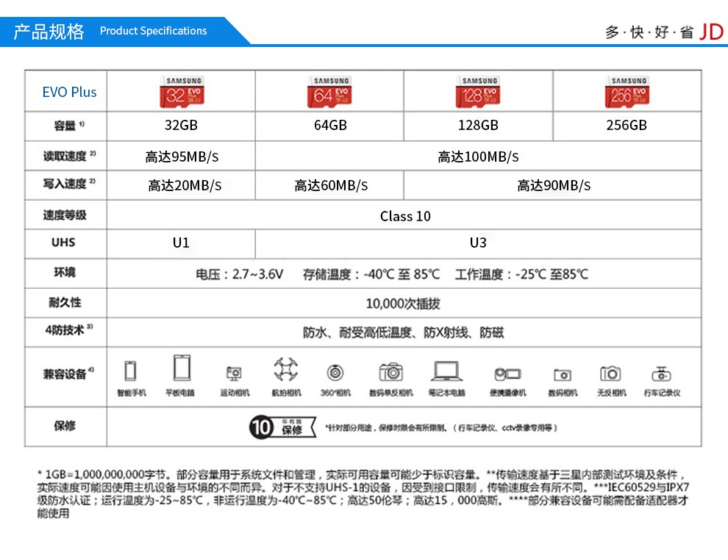728x560 pixels.
Task: Click the '防水、耐受高低温度、防X射线、防磁' cell
Action: pyautogui.click(x=403, y=332)
